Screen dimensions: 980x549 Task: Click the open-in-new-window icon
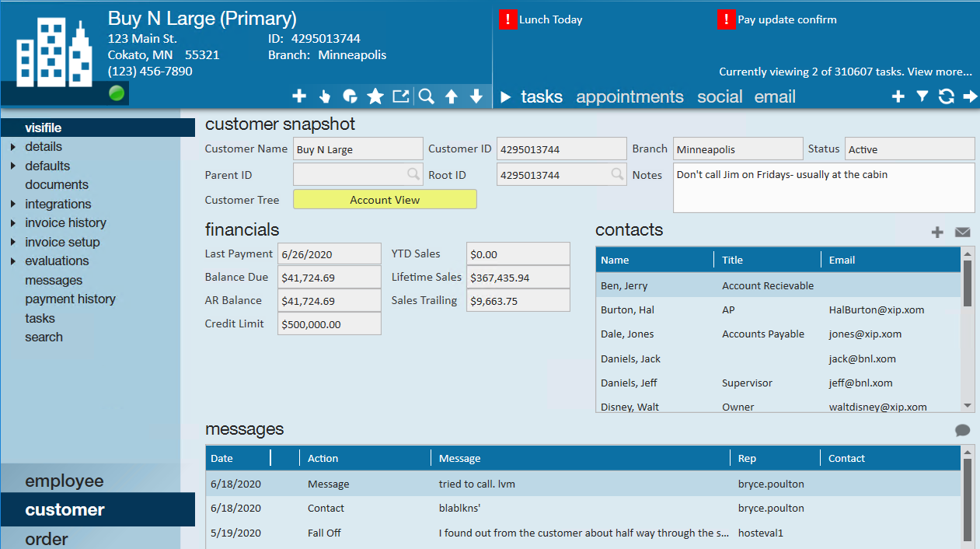tap(400, 96)
